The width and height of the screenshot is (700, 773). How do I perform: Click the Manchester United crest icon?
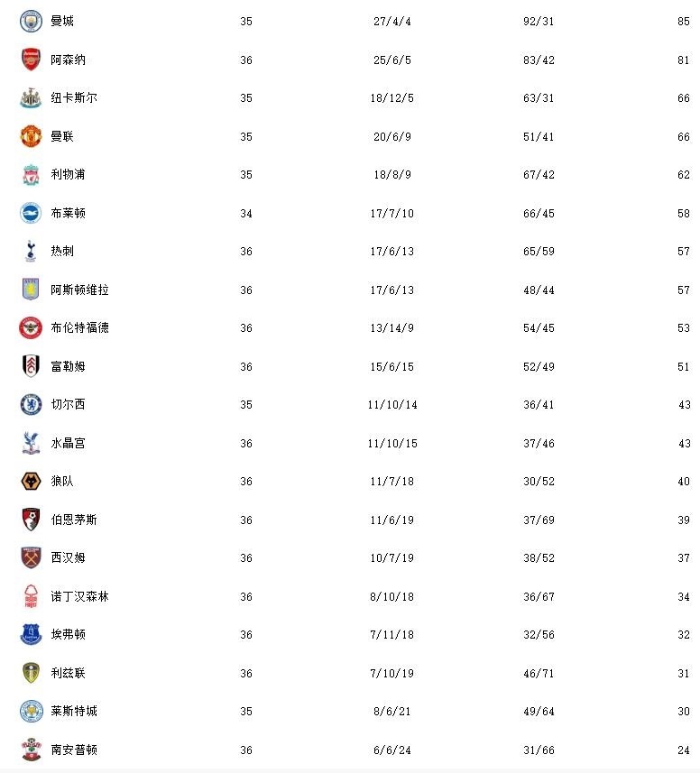pyautogui.click(x=31, y=136)
